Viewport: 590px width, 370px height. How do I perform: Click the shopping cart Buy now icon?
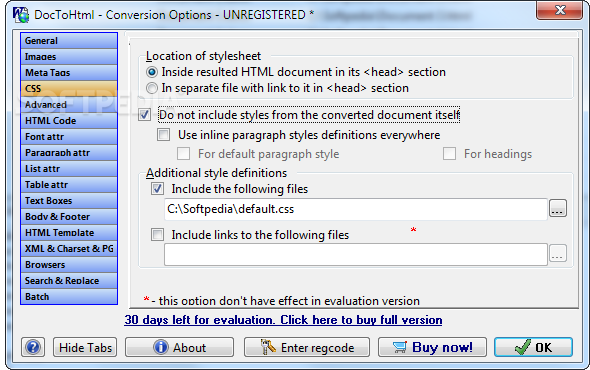[400, 347]
